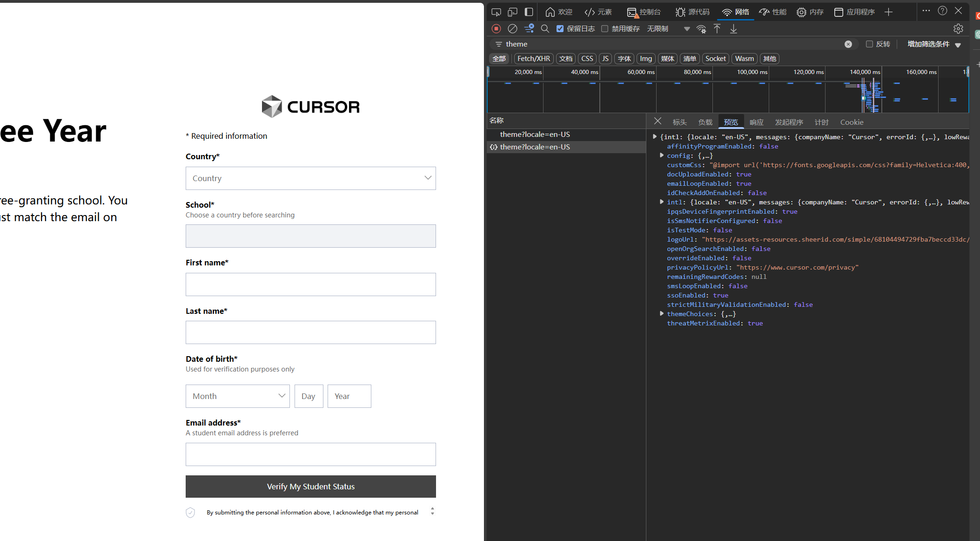The image size is (980, 541).
Task: Open the Month dropdown
Action: coord(237,396)
